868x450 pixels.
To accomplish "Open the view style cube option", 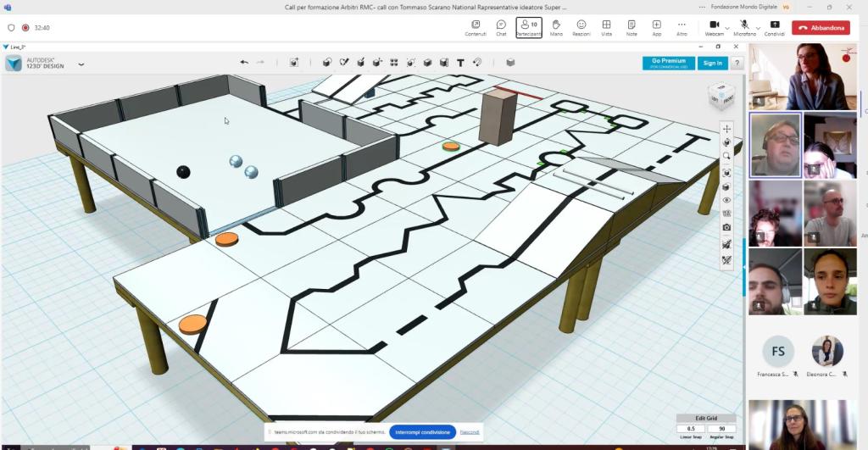I will pyautogui.click(x=726, y=187).
